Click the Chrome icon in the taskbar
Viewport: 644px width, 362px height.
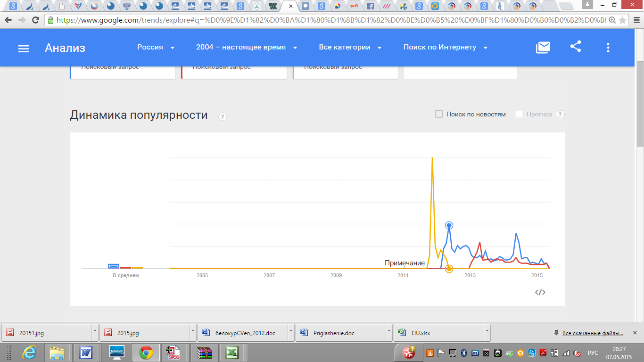pyautogui.click(x=146, y=352)
